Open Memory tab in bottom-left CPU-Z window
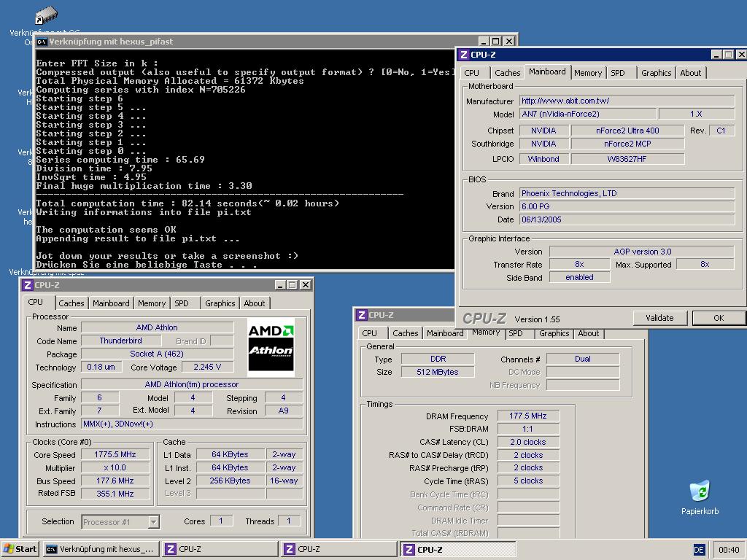The image size is (747, 560). click(x=152, y=303)
